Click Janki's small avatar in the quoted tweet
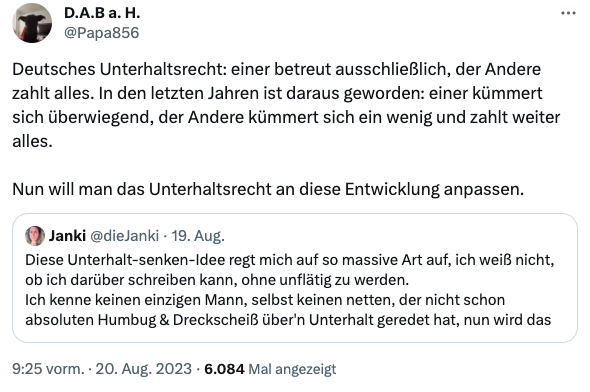This screenshot has width=590, height=392. (x=35, y=236)
